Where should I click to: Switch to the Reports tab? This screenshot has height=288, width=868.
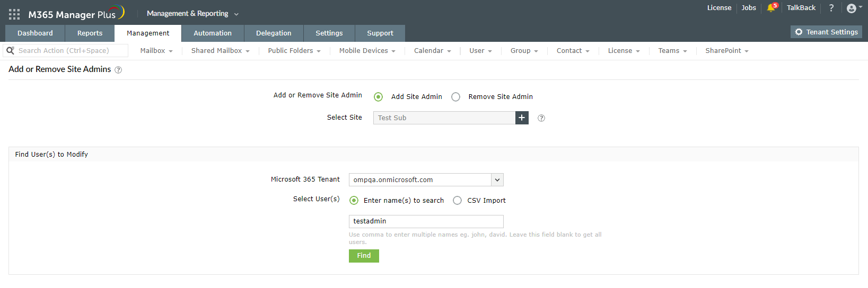[x=90, y=33]
